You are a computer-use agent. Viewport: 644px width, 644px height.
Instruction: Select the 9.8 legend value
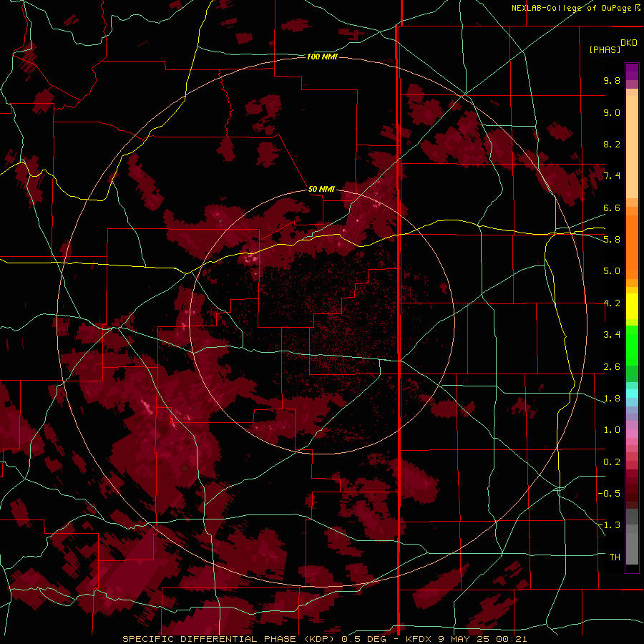[x=612, y=80]
